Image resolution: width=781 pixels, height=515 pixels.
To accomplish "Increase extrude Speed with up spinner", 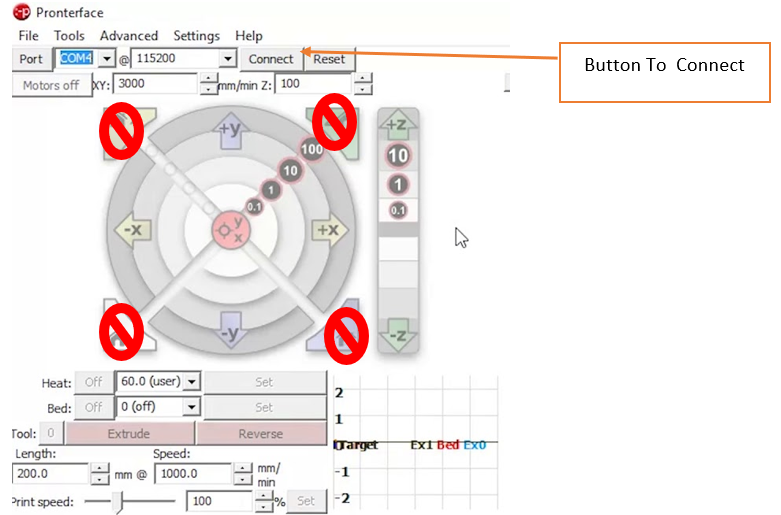I will 243,468.
